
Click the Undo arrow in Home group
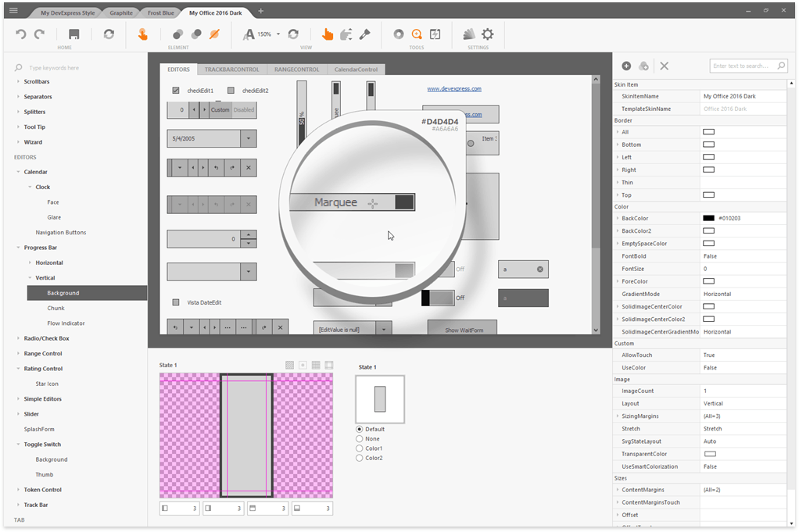click(x=21, y=34)
